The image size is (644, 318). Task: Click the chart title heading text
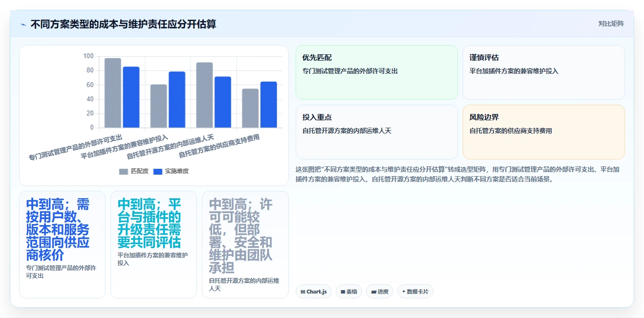click(x=123, y=24)
